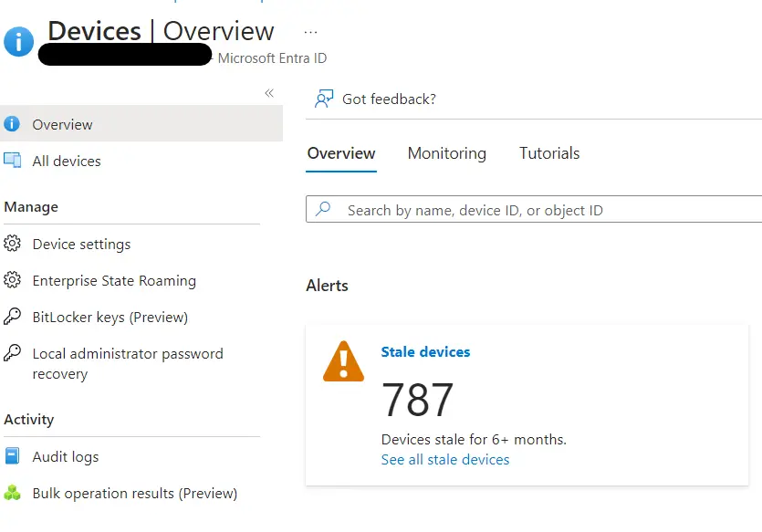Click the blue info icon beside Devices title
The width and height of the screenshot is (762, 532).
18,41
